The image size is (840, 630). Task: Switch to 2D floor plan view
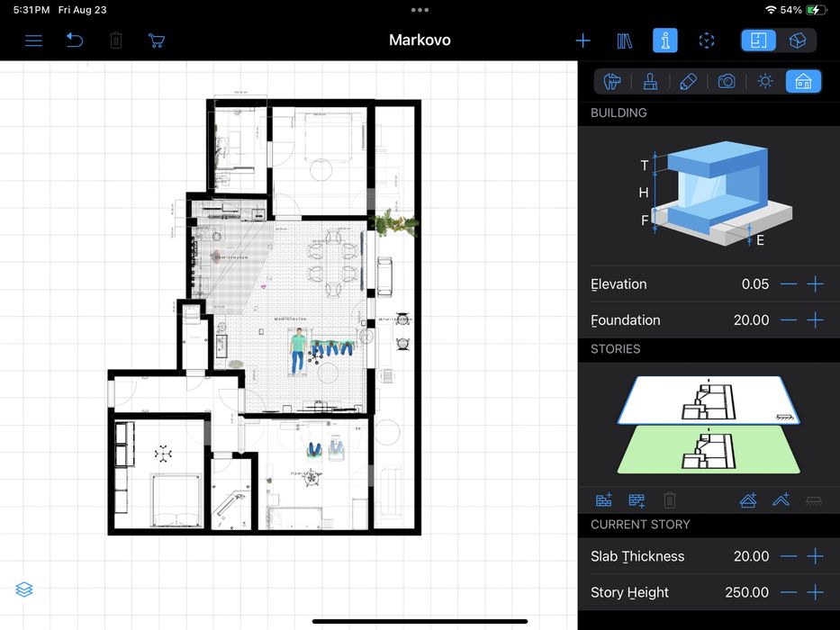[759, 40]
